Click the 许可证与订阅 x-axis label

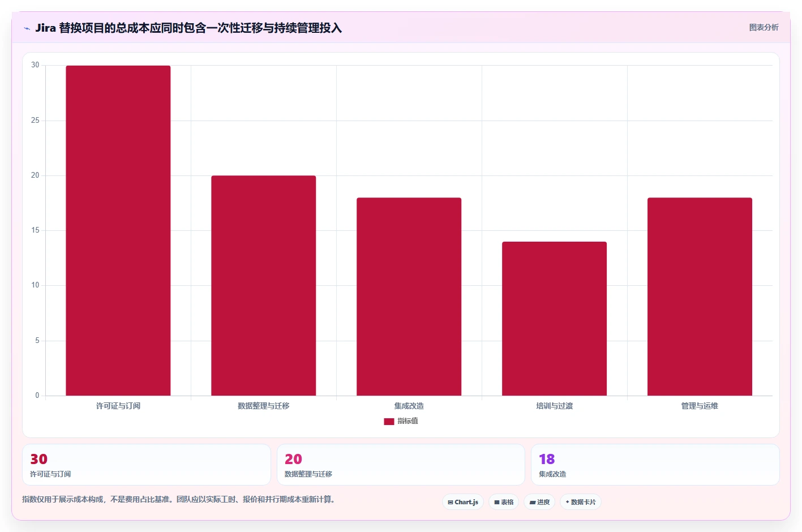point(118,406)
